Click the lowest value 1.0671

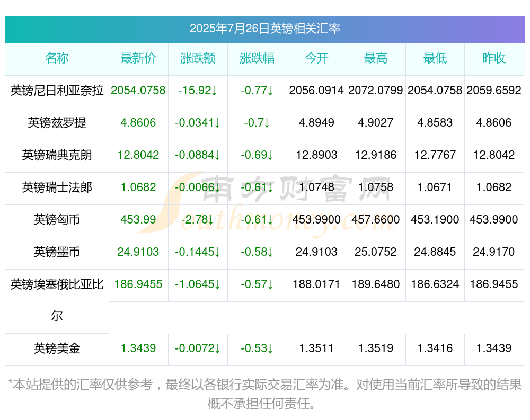click(435, 187)
